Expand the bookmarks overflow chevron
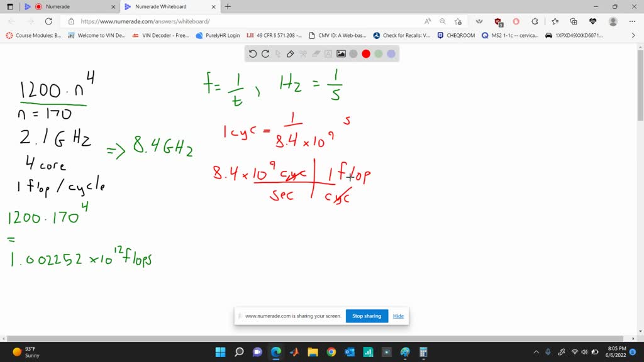The height and width of the screenshot is (362, 644). point(633,36)
